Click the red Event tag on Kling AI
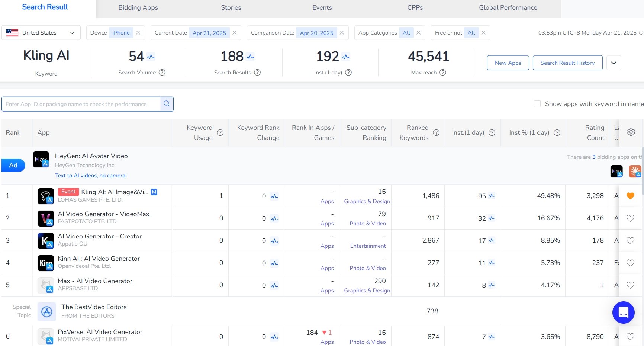This screenshot has width=644, height=346. click(68, 192)
